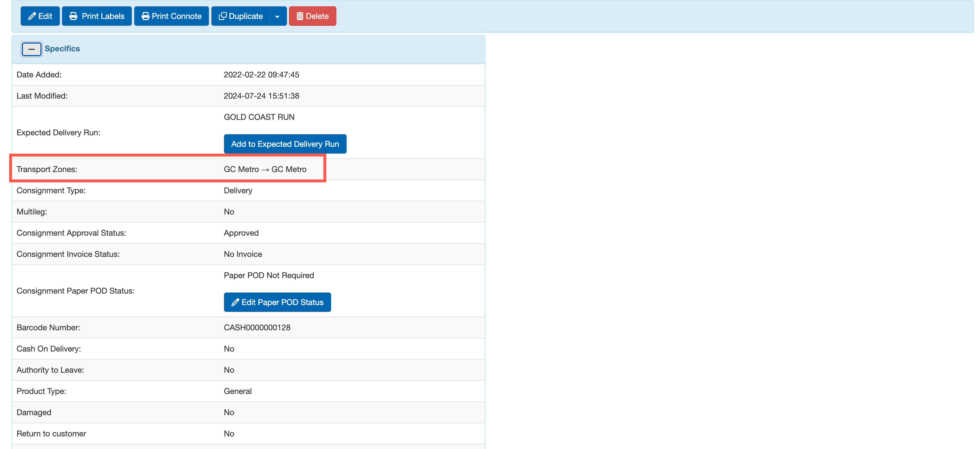980x449 pixels.
Task: Click the Delete button label
Action: (x=317, y=16)
